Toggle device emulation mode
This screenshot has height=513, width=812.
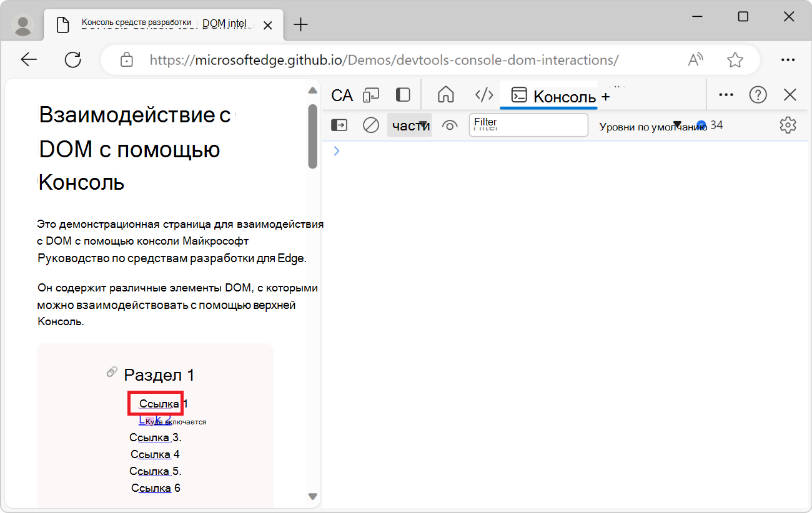(x=372, y=95)
